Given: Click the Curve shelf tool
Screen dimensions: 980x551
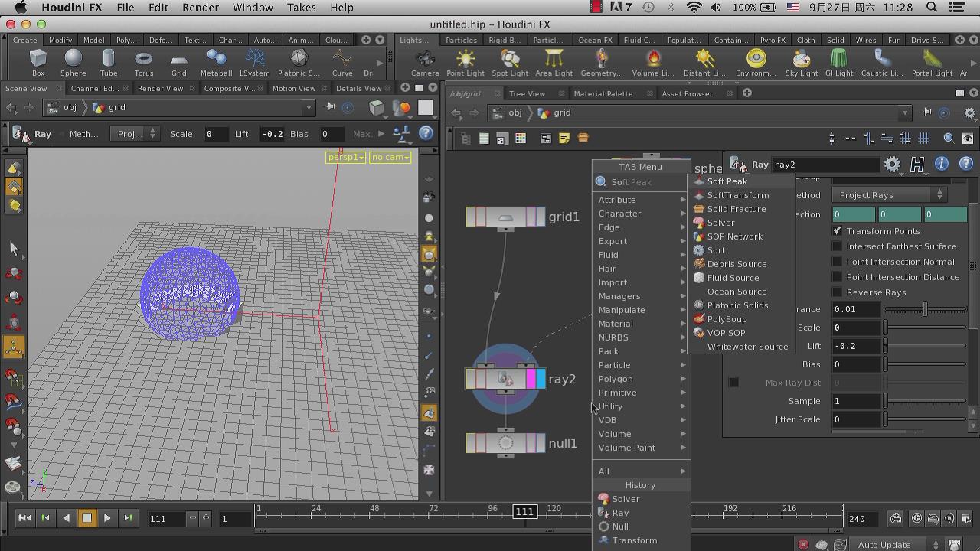Looking at the screenshot, I should (x=342, y=63).
